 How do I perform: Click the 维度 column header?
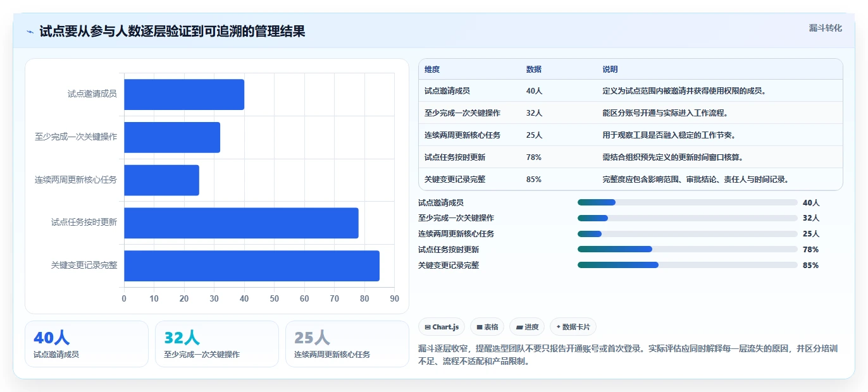click(x=432, y=70)
